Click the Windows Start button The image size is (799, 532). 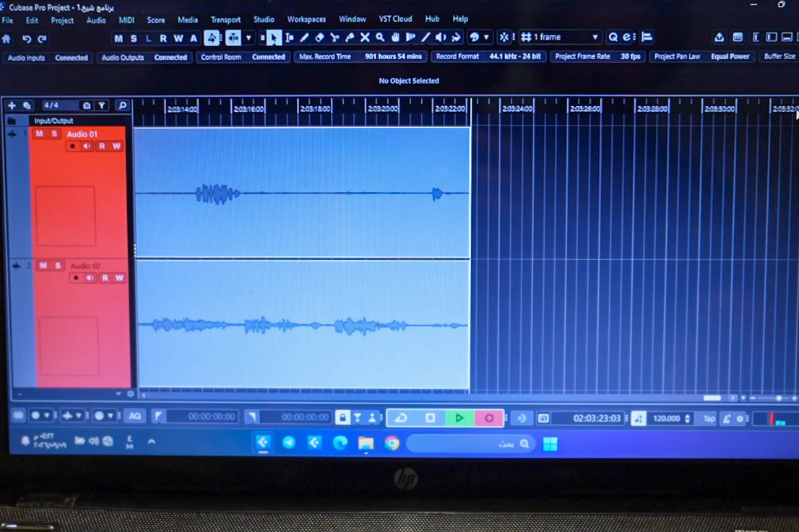(x=550, y=444)
